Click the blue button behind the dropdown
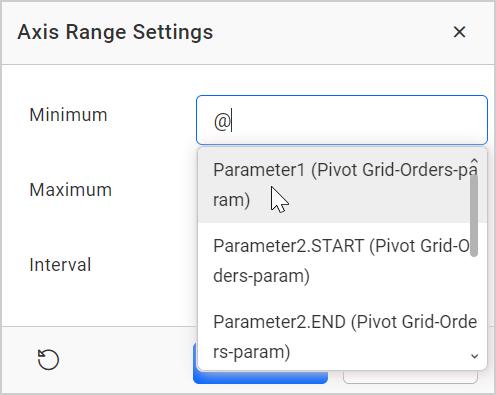 click(x=260, y=377)
